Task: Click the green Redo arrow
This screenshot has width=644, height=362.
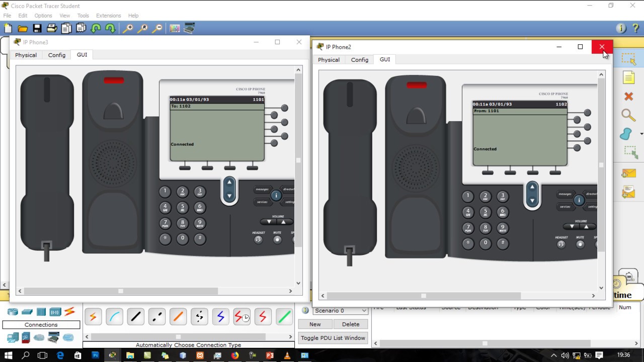Action: click(x=110, y=29)
